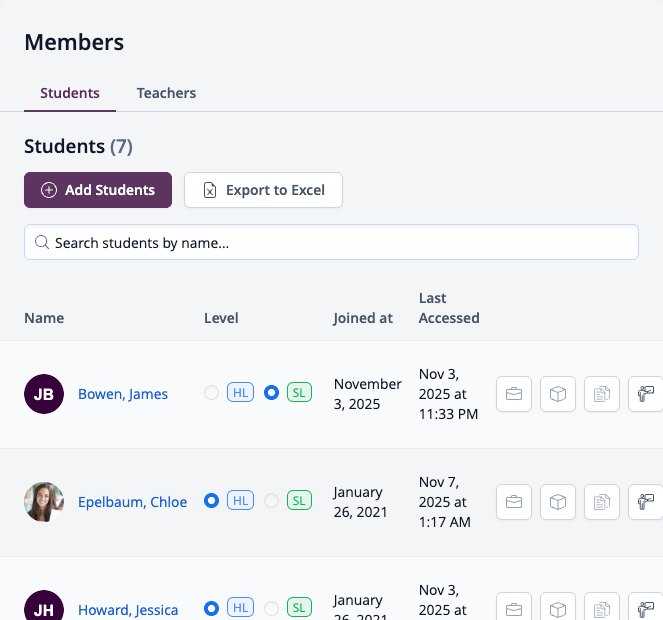This screenshot has height=620, width=663.
Task: Click cube icon in Bowen, James row
Action: pyautogui.click(x=558, y=394)
